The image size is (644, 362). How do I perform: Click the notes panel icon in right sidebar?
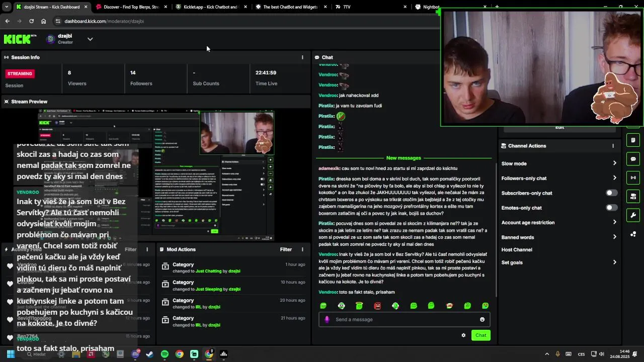(x=633, y=140)
